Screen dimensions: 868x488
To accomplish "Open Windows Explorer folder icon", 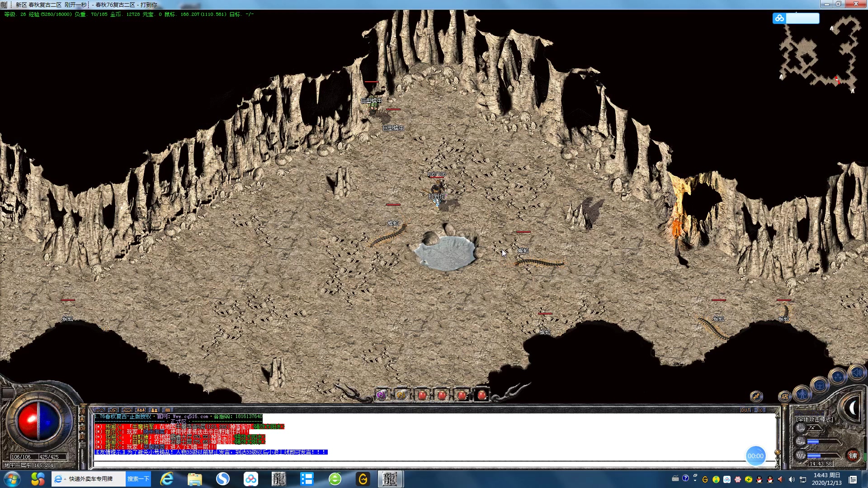I will tap(195, 479).
